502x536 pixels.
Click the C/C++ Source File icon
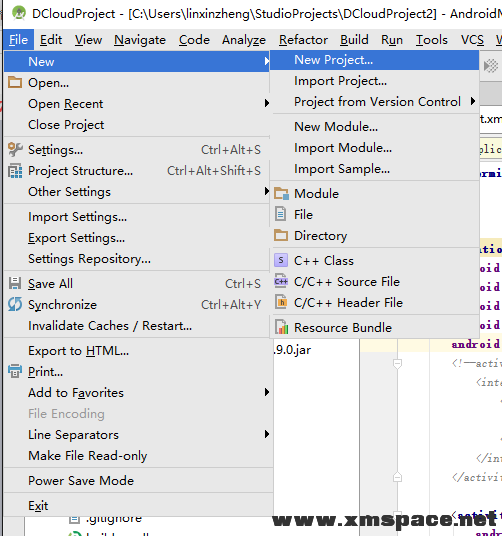tap(281, 281)
